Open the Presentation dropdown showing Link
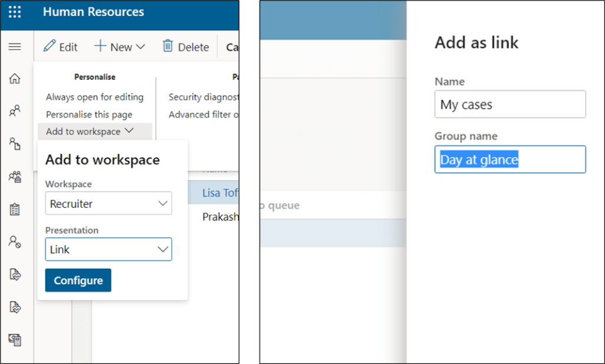Image resolution: width=605 pixels, height=364 pixels. pyautogui.click(x=108, y=249)
